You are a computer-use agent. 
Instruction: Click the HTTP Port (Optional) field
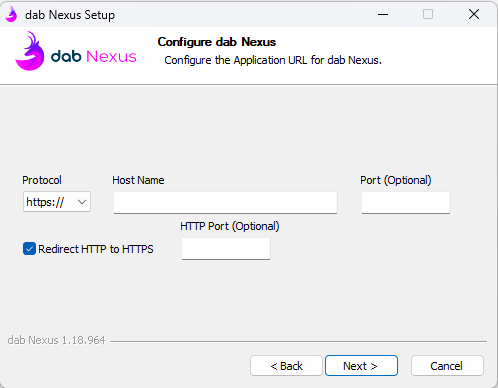pos(226,248)
